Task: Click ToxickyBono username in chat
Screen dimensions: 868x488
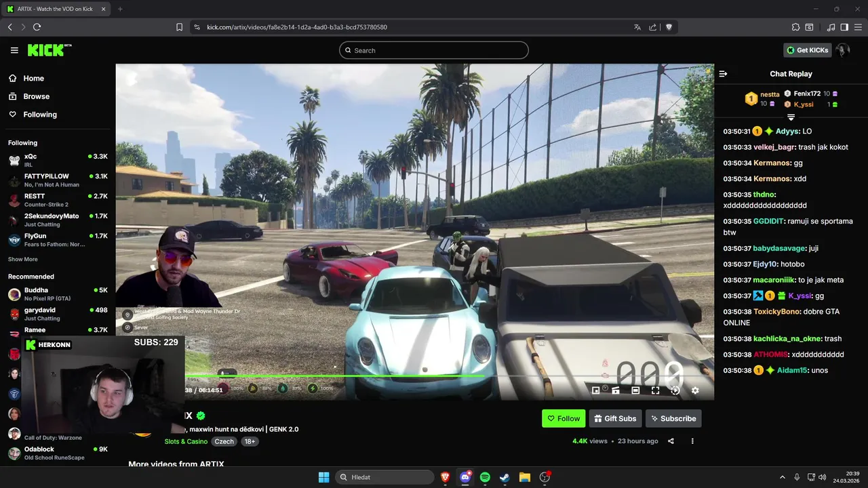Action: (776, 312)
